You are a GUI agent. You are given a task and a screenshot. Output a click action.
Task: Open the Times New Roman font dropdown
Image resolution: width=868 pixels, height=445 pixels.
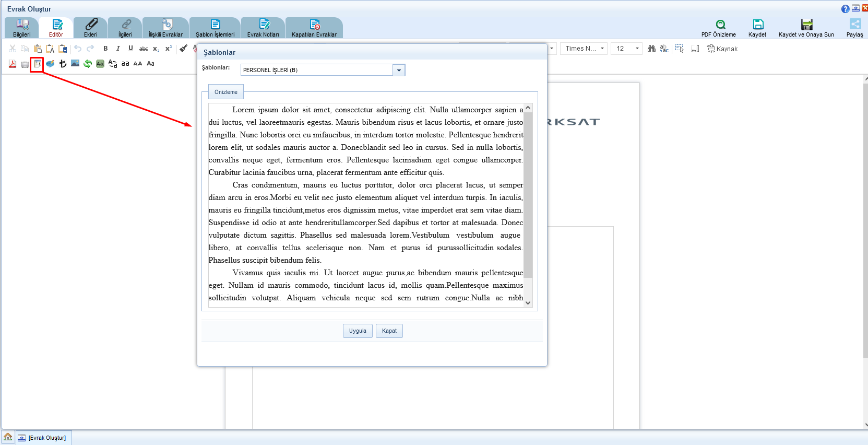tap(584, 49)
